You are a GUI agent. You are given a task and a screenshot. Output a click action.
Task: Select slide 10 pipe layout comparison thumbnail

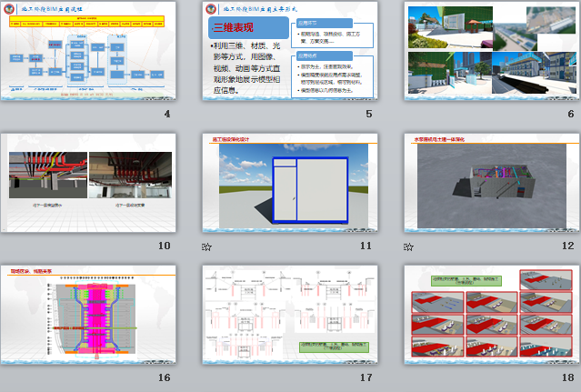click(x=88, y=183)
